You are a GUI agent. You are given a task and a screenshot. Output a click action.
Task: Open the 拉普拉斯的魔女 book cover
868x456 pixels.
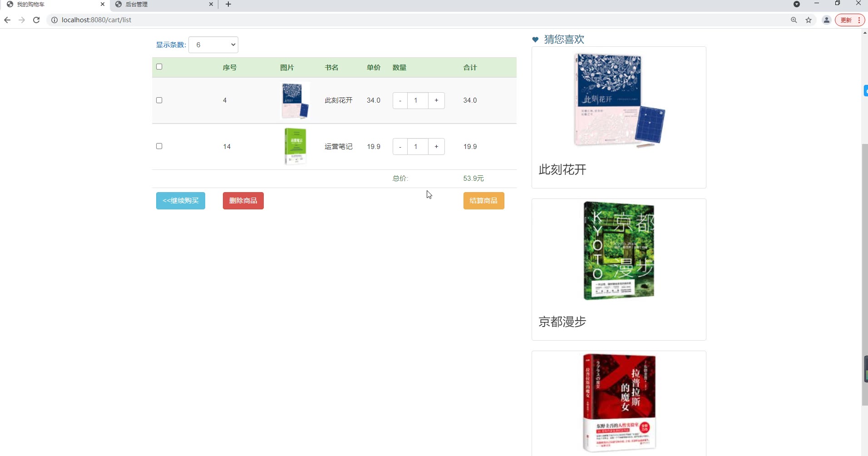point(619,403)
